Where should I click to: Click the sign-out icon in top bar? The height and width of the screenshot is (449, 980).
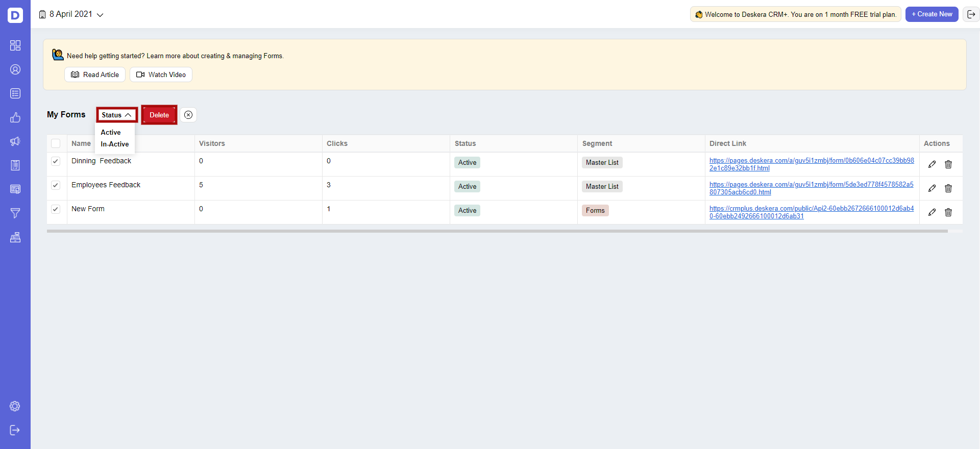(971, 14)
